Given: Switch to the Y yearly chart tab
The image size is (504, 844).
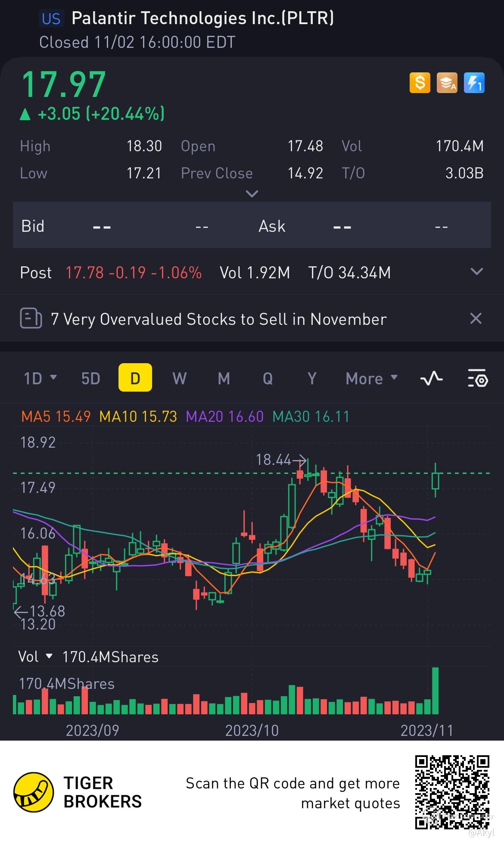Looking at the screenshot, I should point(312,378).
